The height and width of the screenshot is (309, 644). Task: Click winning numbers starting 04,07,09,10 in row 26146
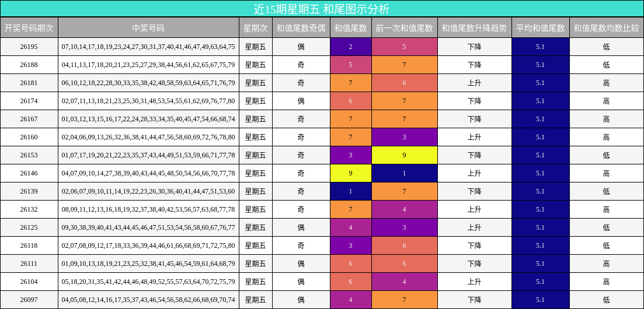pyautogui.click(x=149, y=173)
